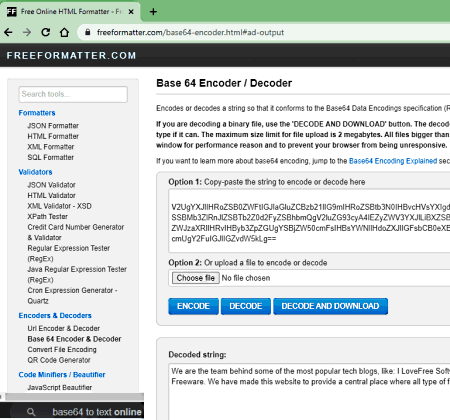Open Url Encoder & Decoder
The width and height of the screenshot is (450, 420).
pos(64,328)
